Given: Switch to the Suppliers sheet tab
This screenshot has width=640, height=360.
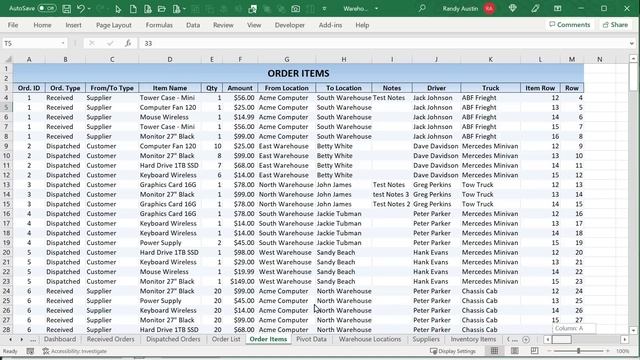Looking at the screenshot, I should click(x=426, y=339).
